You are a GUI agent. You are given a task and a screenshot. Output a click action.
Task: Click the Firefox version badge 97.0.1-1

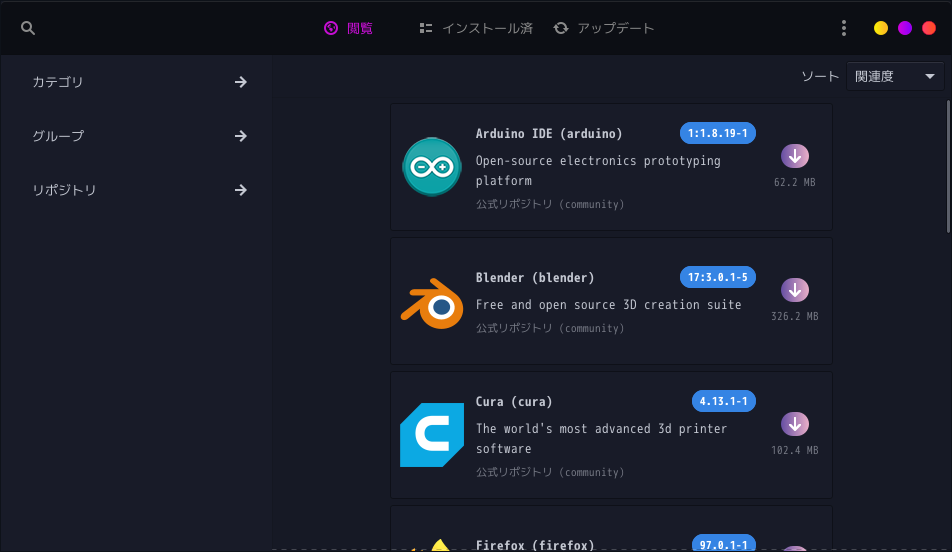[x=724, y=544]
